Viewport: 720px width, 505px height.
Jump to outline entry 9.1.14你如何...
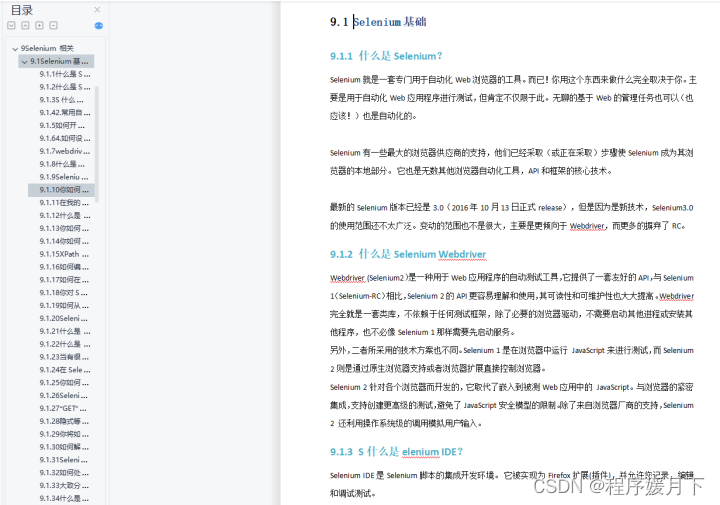(x=64, y=241)
